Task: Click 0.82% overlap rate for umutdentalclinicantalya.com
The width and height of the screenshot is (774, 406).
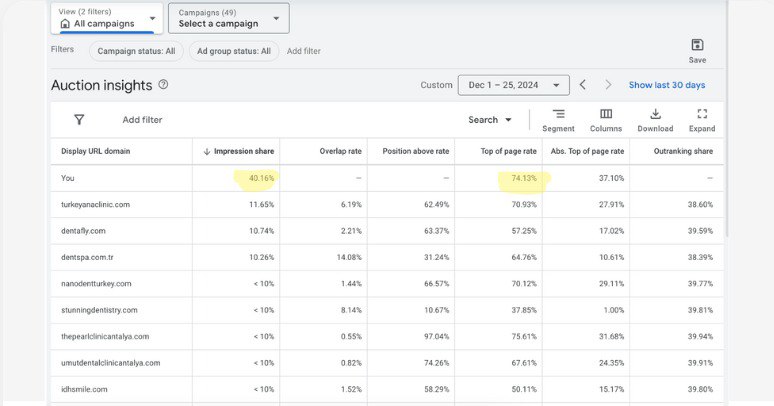Action: coord(351,363)
